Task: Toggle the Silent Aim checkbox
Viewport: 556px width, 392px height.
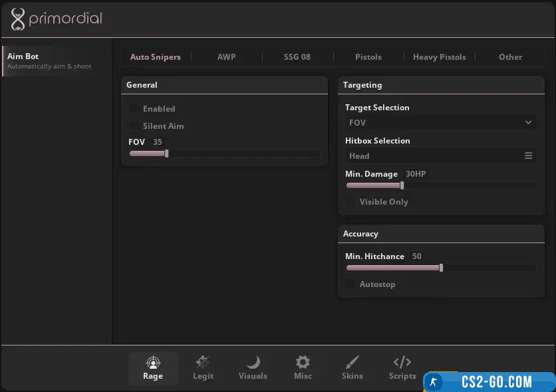Action: point(134,126)
